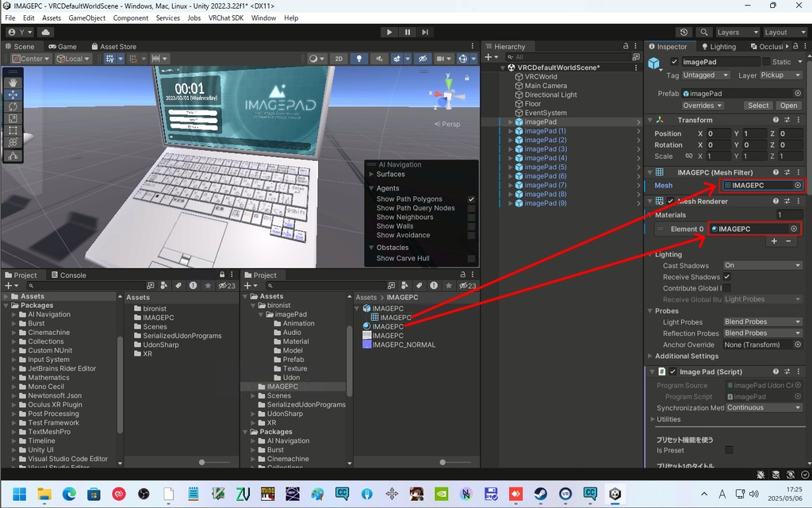This screenshot has width=812, height=508.
Task: Enable Show Path Query Nodes checkbox
Action: click(471, 208)
